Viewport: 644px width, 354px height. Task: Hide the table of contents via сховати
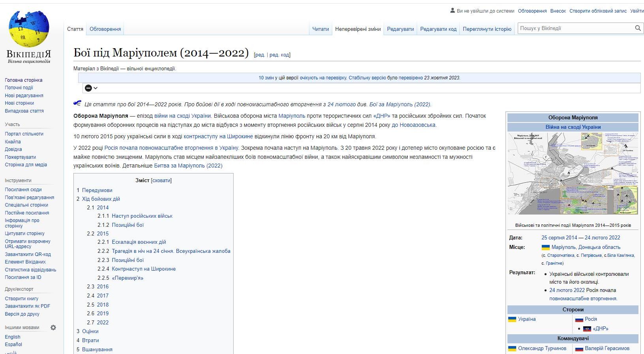click(161, 180)
